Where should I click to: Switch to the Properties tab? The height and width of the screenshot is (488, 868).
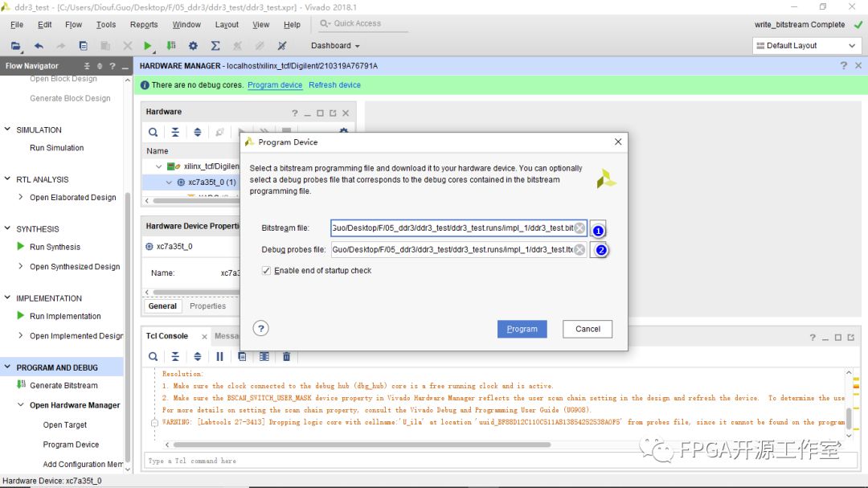[x=207, y=306]
